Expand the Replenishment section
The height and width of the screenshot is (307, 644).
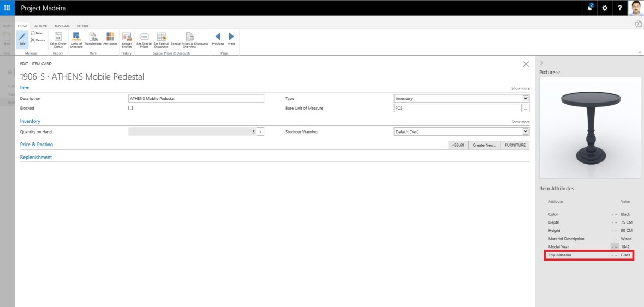(x=36, y=157)
